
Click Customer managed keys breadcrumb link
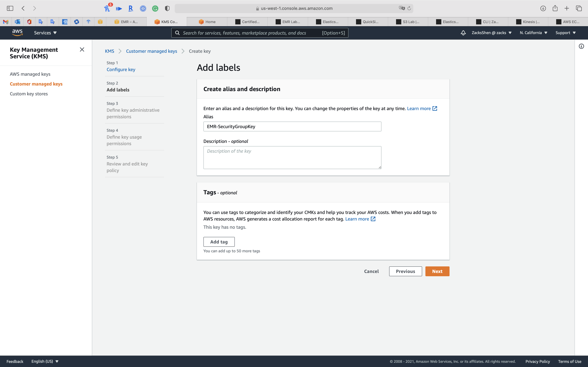(x=151, y=51)
